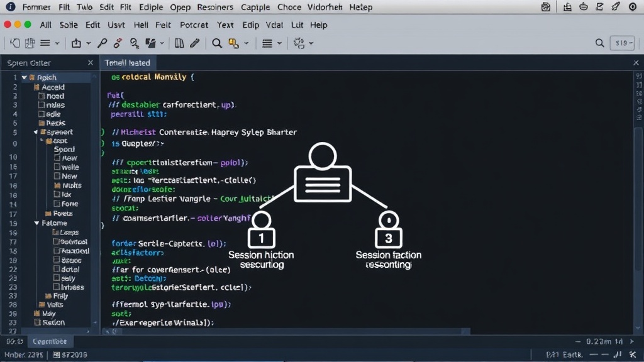This screenshot has width=644, height=362.
Task: Open dropdown arrow beside right lines list icon
Action: click(279, 43)
